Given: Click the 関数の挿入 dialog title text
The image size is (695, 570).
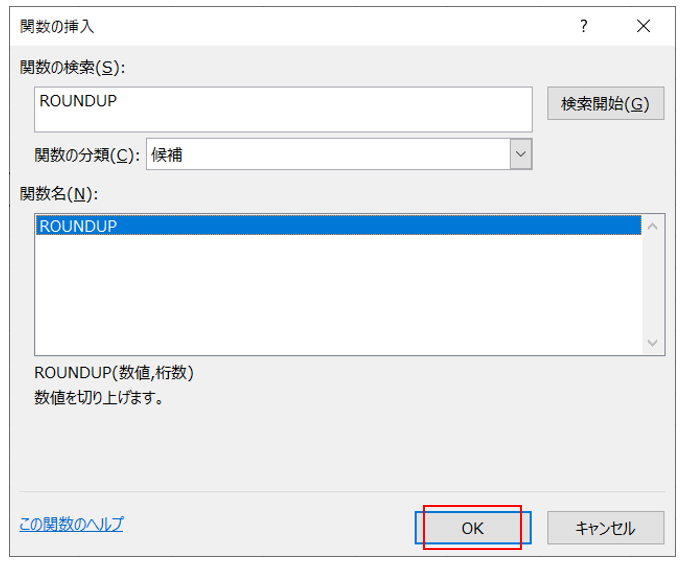Looking at the screenshot, I should pyautogui.click(x=58, y=27).
